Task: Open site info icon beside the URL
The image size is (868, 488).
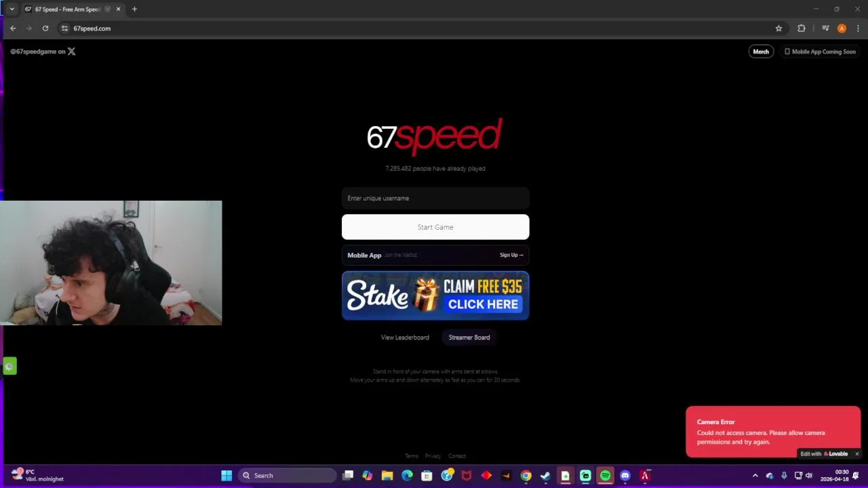Action: click(x=64, y=28)
